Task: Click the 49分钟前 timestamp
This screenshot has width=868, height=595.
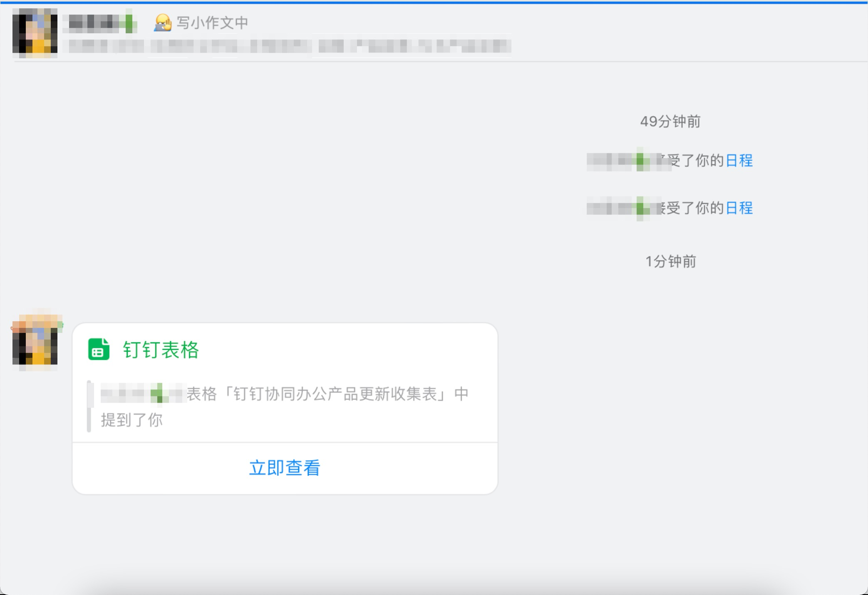Action: pos(669,122)
